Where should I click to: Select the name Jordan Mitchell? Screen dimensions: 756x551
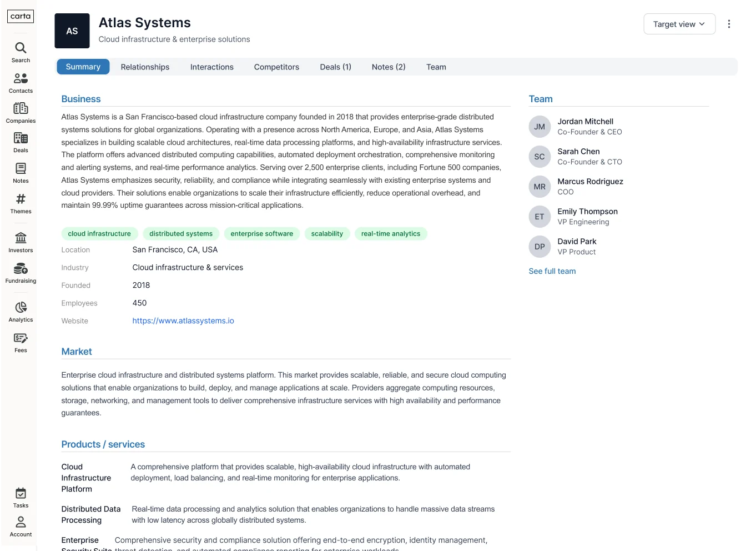(x=586, y=121)
